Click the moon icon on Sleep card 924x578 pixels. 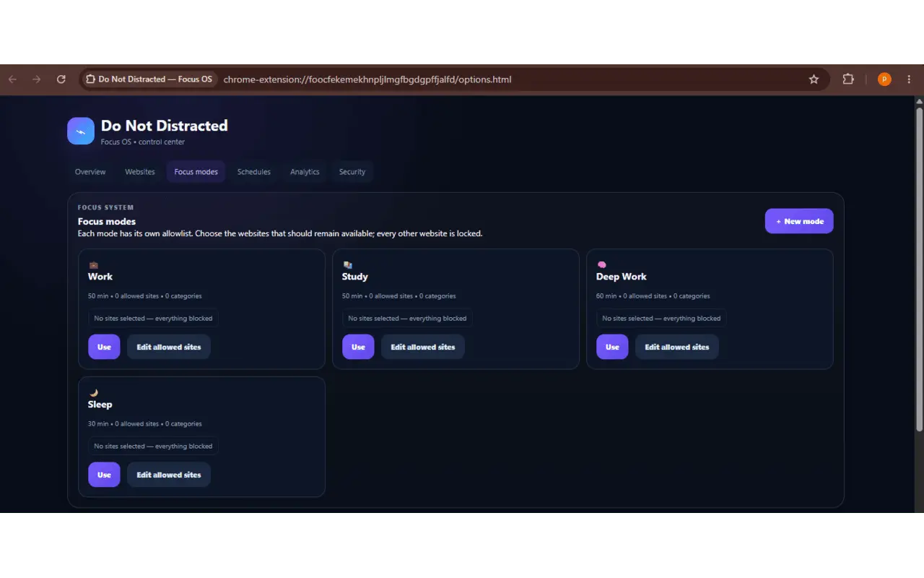pyautogui.click(x=93, y=393)
